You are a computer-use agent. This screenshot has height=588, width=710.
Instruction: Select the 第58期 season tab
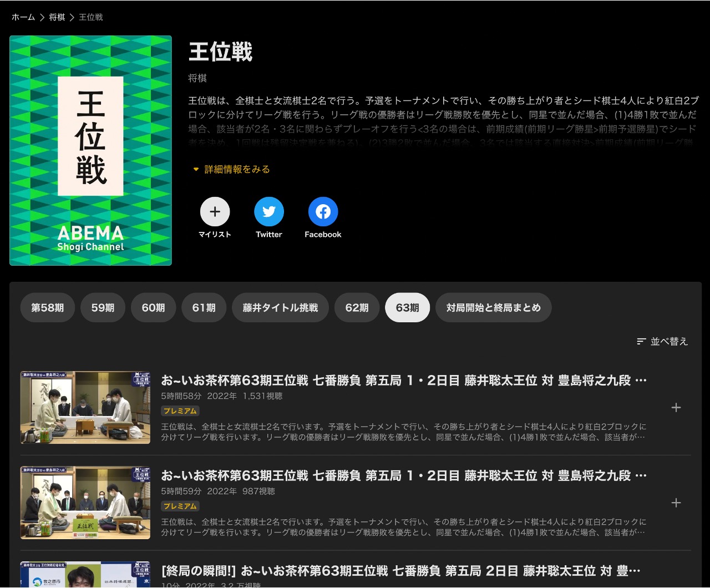(48, 307)
